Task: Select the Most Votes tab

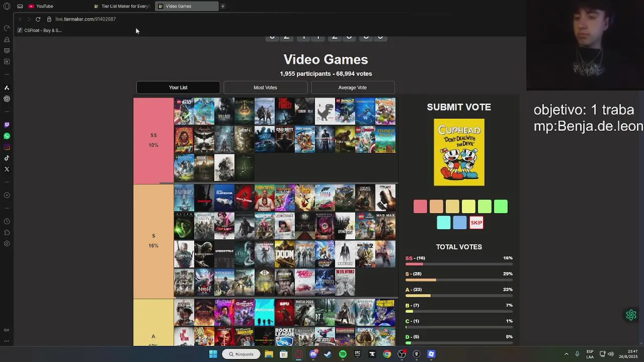Action: pyautogui.click(x=265, y=87)
